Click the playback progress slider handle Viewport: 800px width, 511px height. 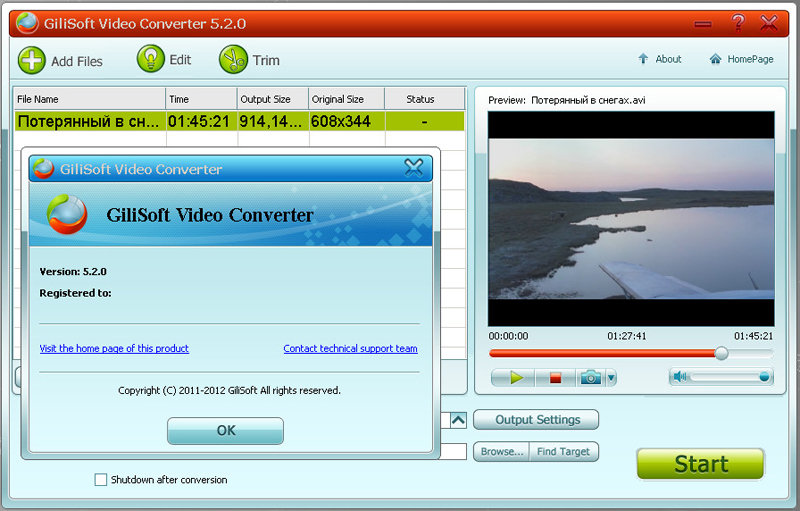pos(721,353)
